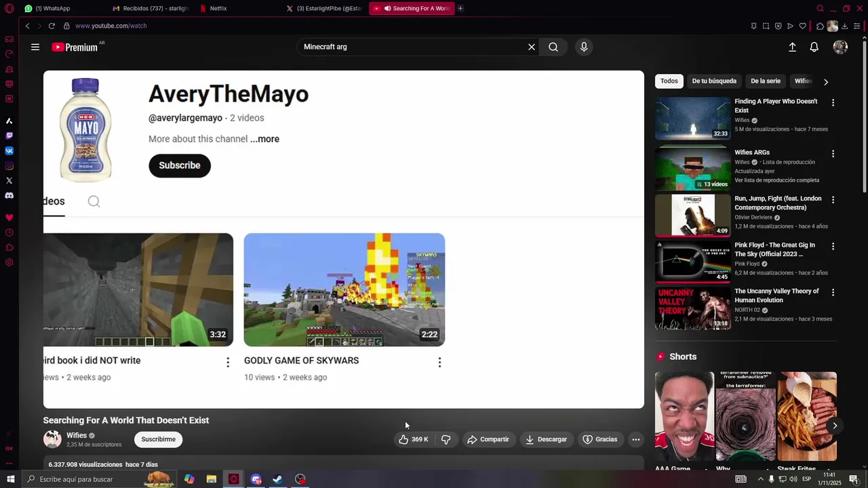Open VK in Opera GX sidebar

[x=9, y=150]
